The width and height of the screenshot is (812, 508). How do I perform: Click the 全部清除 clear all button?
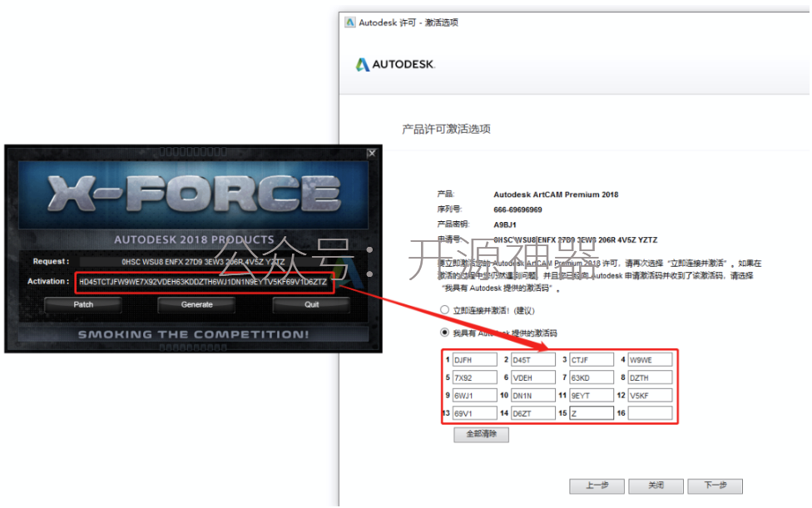pos(481,434)
